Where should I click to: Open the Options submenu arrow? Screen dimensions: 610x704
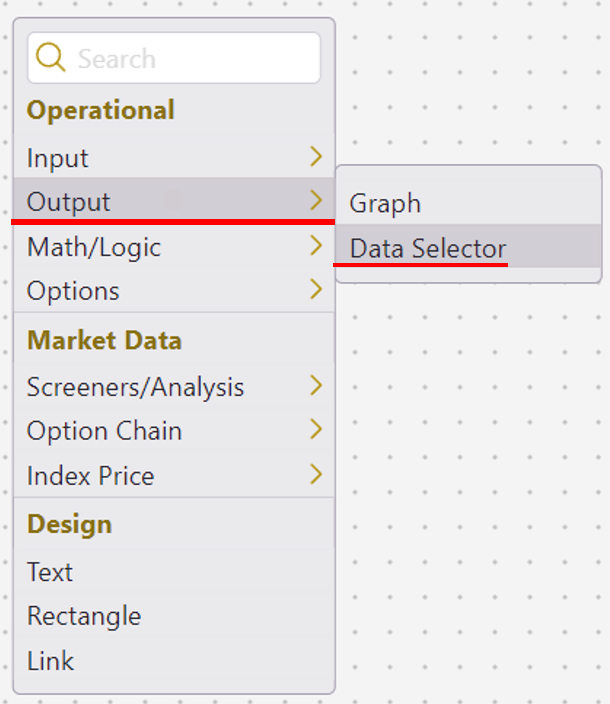316,290
